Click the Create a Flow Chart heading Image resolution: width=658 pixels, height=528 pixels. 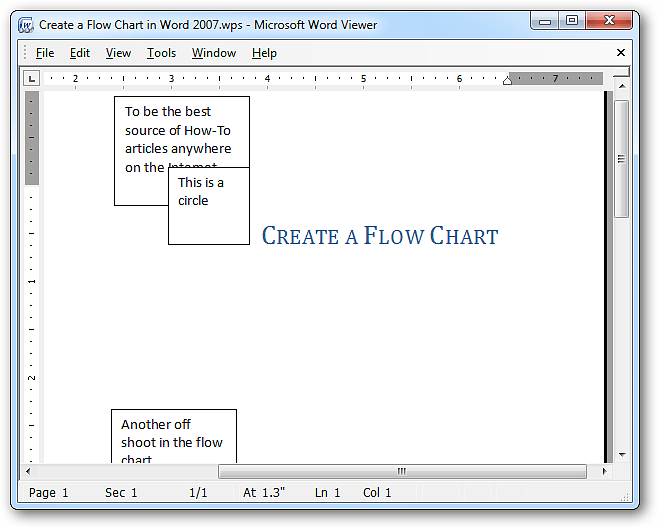(379, 236)
